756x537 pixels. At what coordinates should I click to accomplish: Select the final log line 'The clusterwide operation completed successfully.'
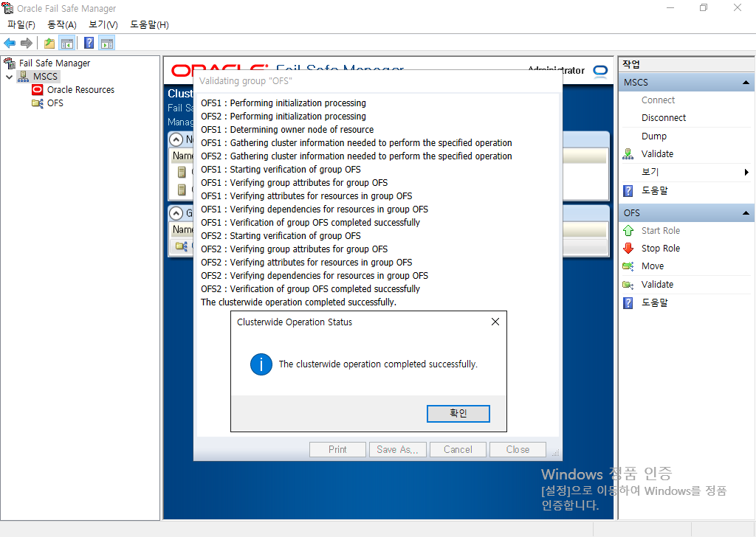[298, 302]
